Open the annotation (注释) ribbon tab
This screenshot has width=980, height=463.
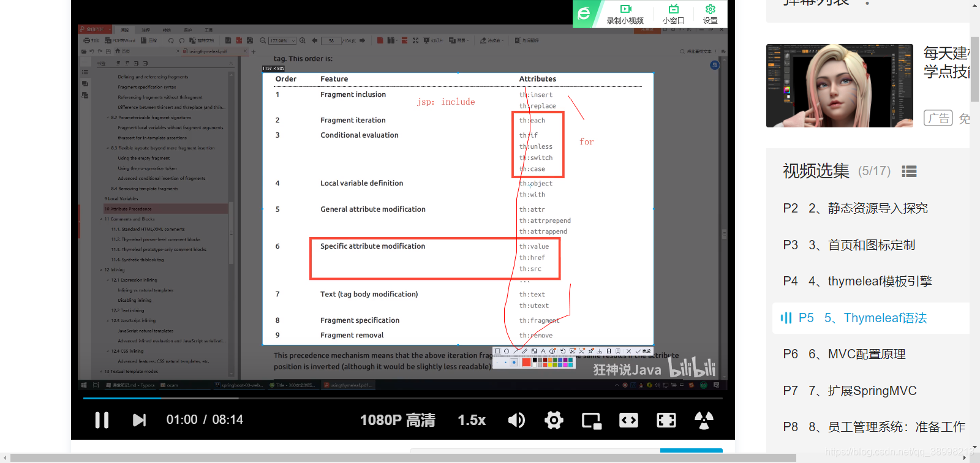click(x=146, y=29)
